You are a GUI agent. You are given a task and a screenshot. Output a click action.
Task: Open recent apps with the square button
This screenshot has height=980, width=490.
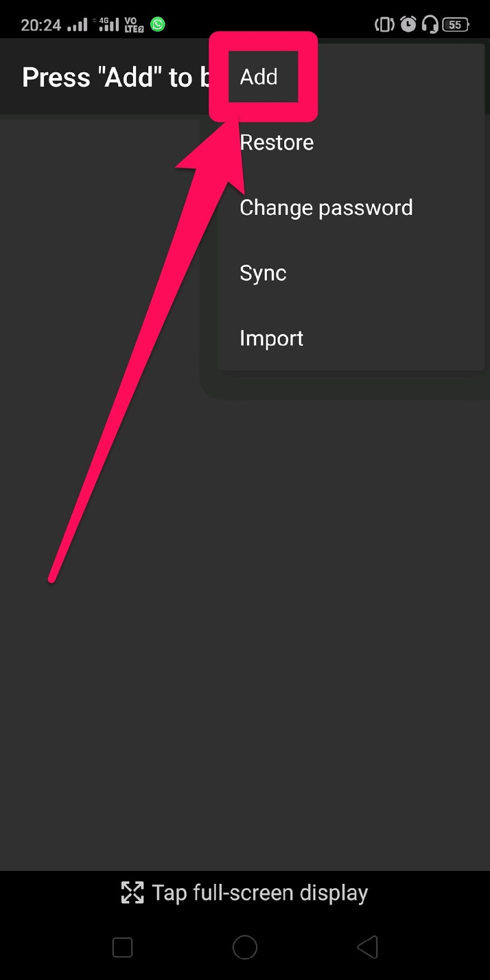click(123, 948)
